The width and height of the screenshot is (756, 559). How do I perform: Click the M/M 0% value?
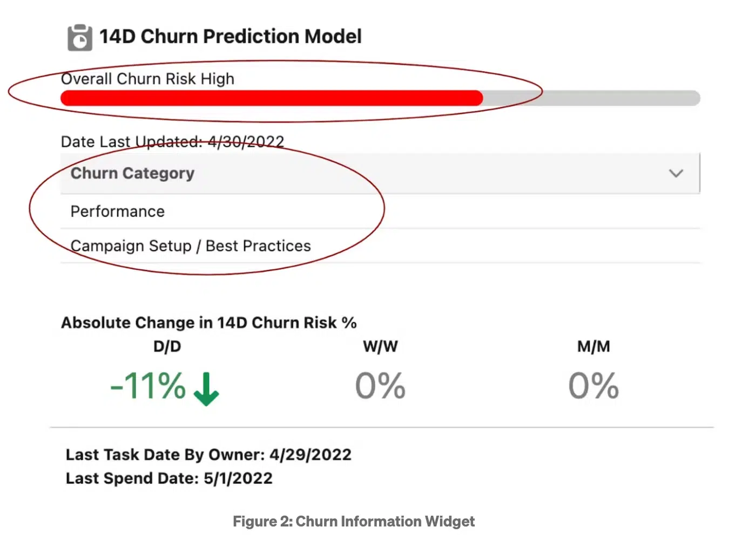593,386
